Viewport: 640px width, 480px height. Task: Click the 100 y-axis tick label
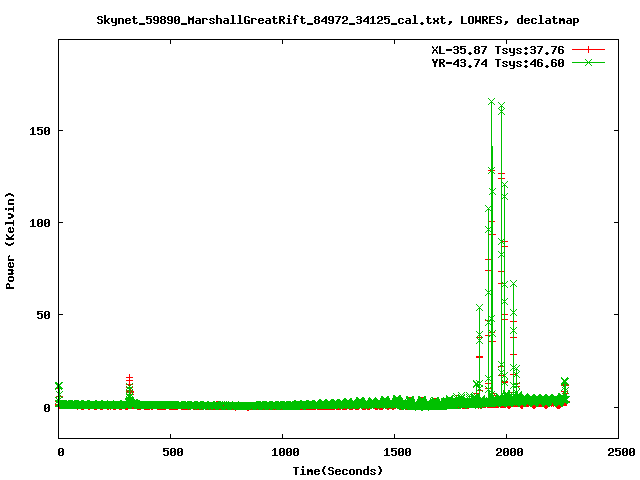coord(40,223)
